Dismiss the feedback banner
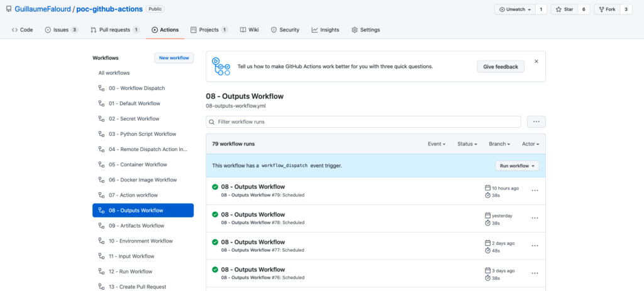The image size is (644, 291). click(x=536, y=61)
